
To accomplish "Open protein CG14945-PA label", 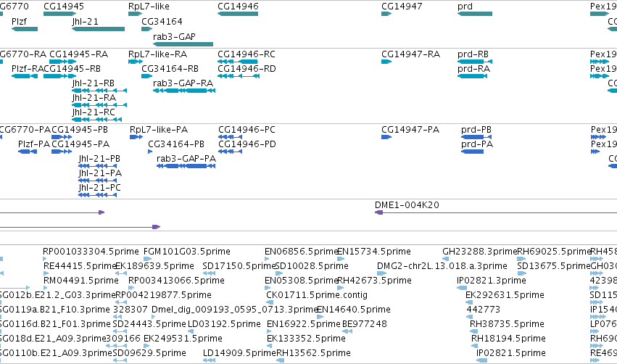I will tap(80, 144).
